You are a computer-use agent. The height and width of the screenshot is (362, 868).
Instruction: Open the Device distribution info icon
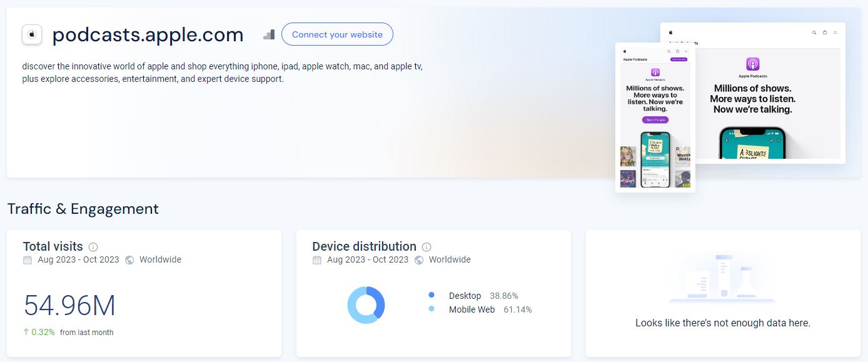click(x=426, y=247)
